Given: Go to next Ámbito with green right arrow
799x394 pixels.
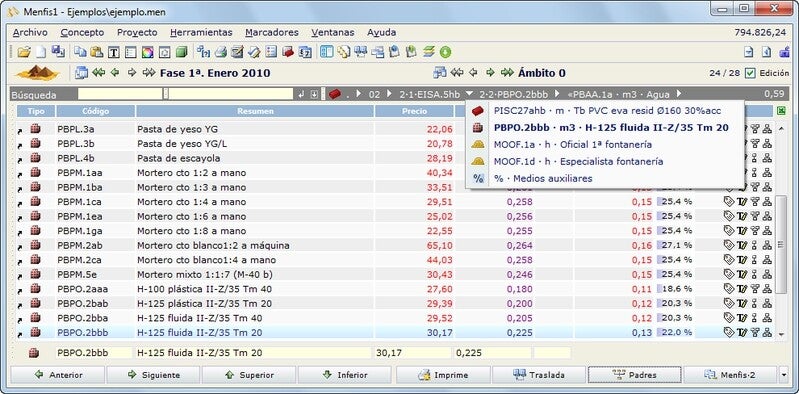Looking at the screenshot, I should [x=490, y=73].
